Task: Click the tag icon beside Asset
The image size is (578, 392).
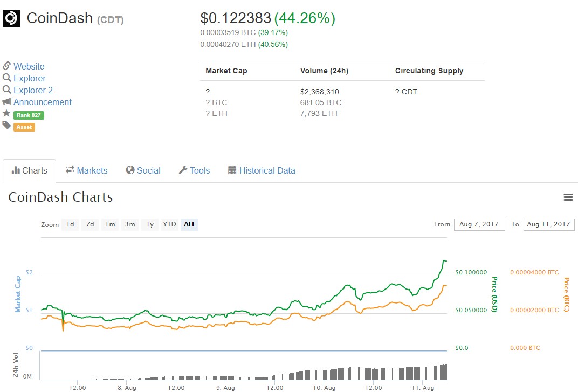Action: pyautogui.click(x=6, y=126)
